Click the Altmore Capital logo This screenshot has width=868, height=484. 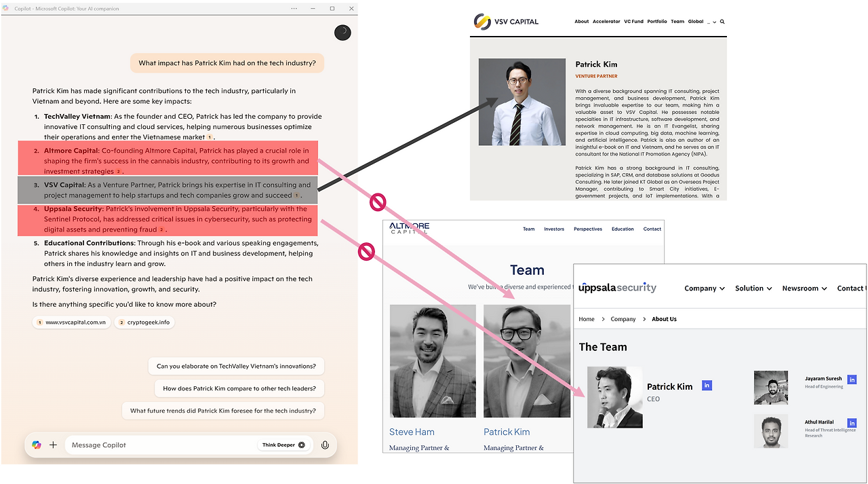pyautogui.click(x=409, y=228)
